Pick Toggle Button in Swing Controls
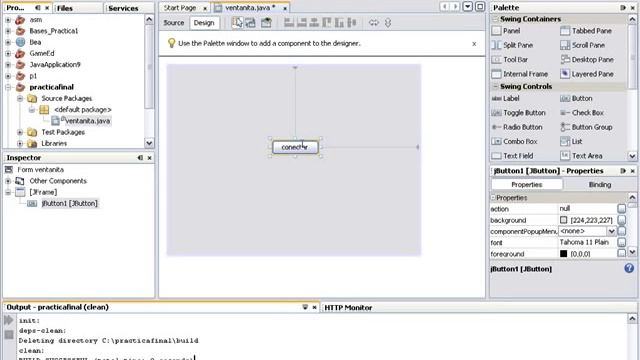 tap(518, 113)
